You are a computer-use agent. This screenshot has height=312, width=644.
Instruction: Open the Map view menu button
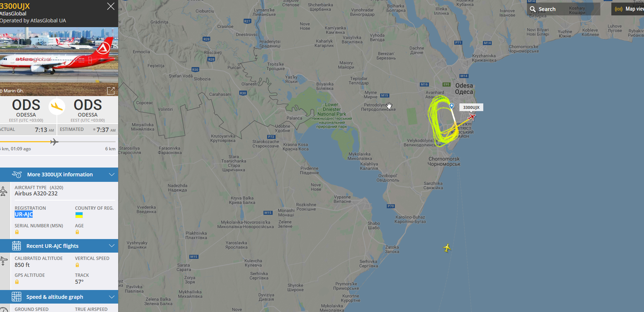coord(628,9)
